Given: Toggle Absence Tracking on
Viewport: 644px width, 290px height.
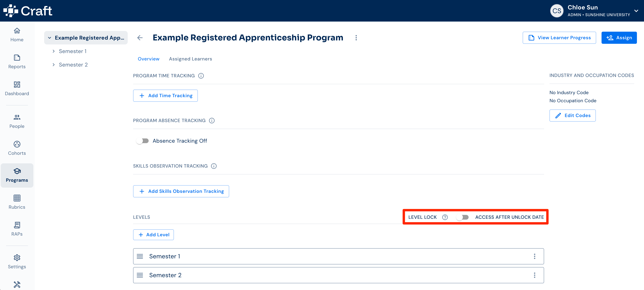Looking at the screenshot, I should pos(143,141).
